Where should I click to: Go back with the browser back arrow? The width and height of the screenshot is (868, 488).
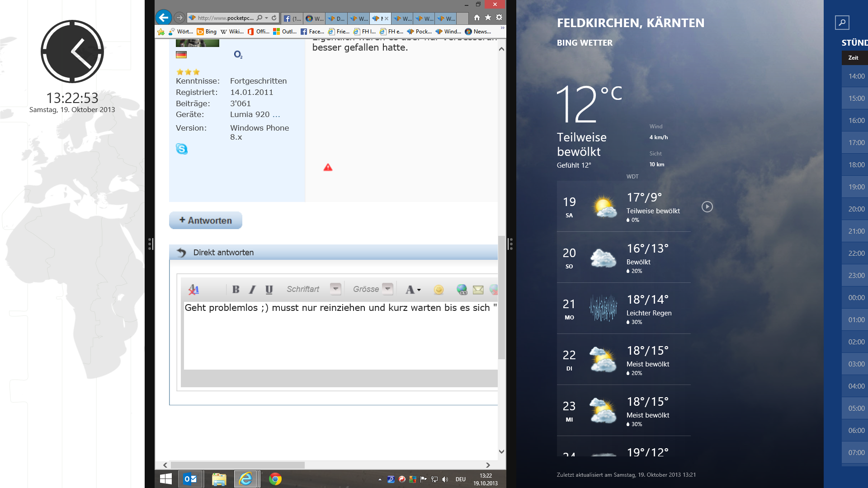click(x=164, y=18)
